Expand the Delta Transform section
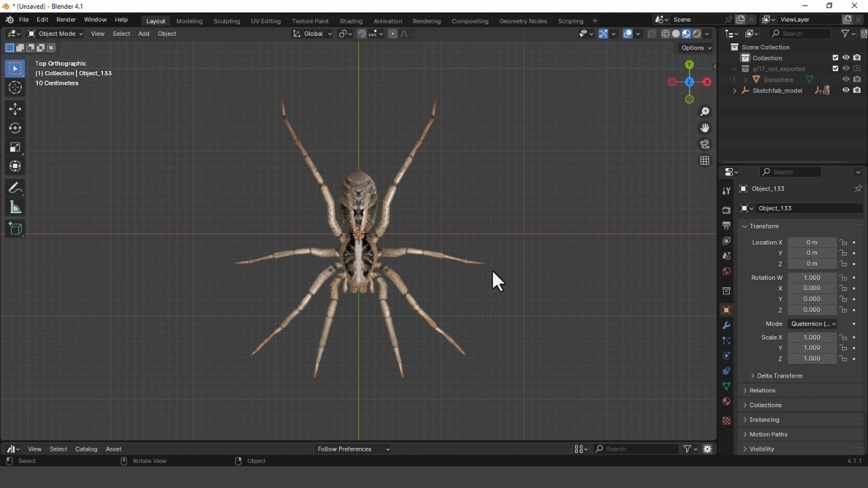This screenshot has width=868, height=488. [779, 375]
